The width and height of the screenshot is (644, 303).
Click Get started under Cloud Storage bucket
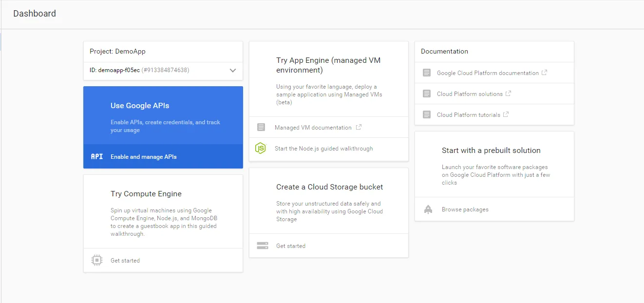click(291, 246)
